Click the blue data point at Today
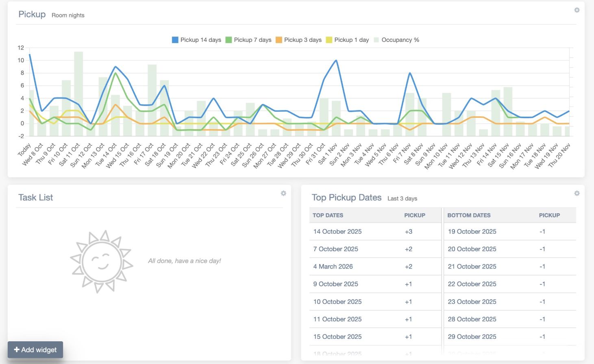Viewport: 594px width, 364px height. click(29, 54)
